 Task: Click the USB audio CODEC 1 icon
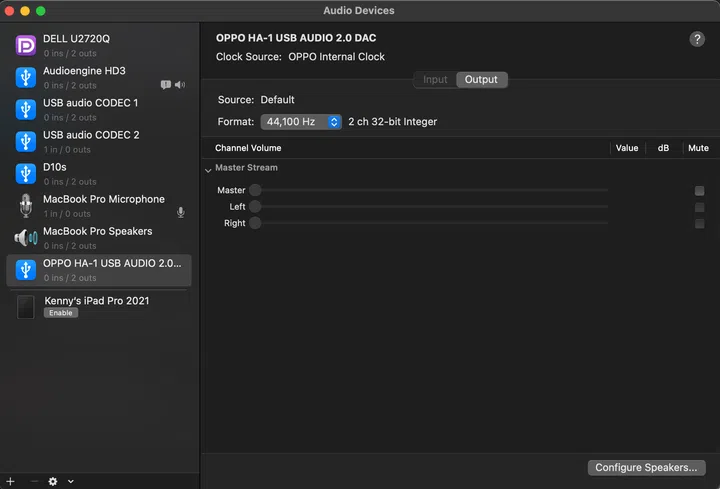[26, 110]
